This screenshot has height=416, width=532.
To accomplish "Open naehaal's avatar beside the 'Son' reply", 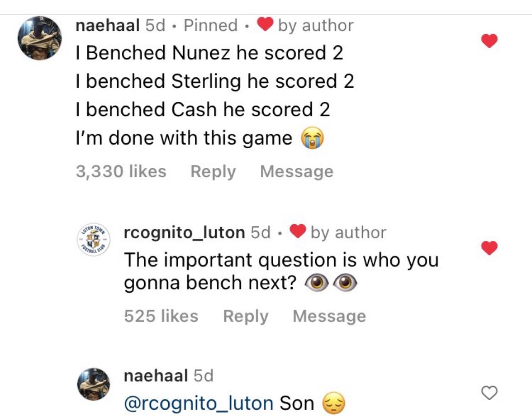I will point(94,384).
